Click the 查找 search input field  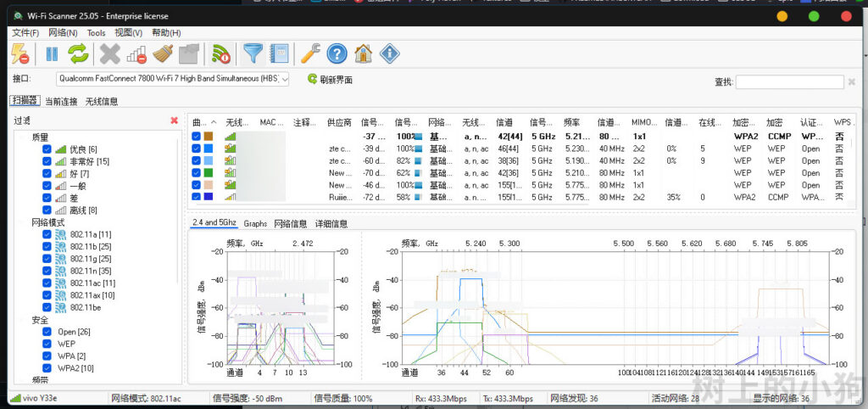click(789, 81)
